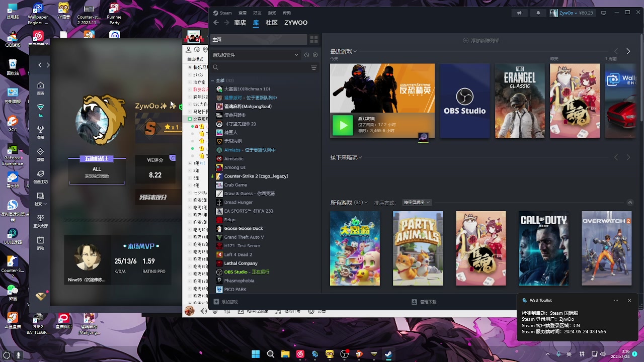Open 活动 calendar icon in left sidebar
Image resolution: width=644 pixels, height=362 pixels.
(x=41, y=243)
